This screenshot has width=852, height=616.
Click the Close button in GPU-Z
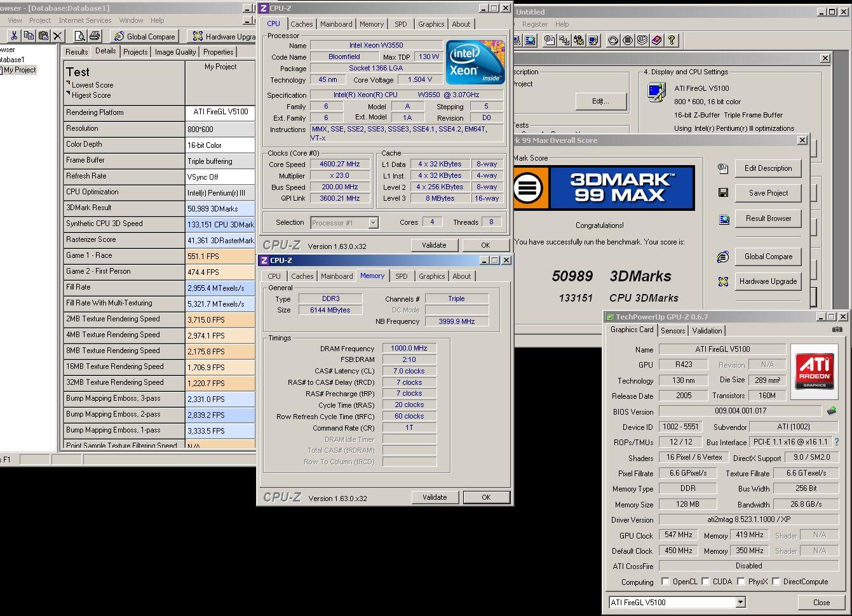point(821,603)
